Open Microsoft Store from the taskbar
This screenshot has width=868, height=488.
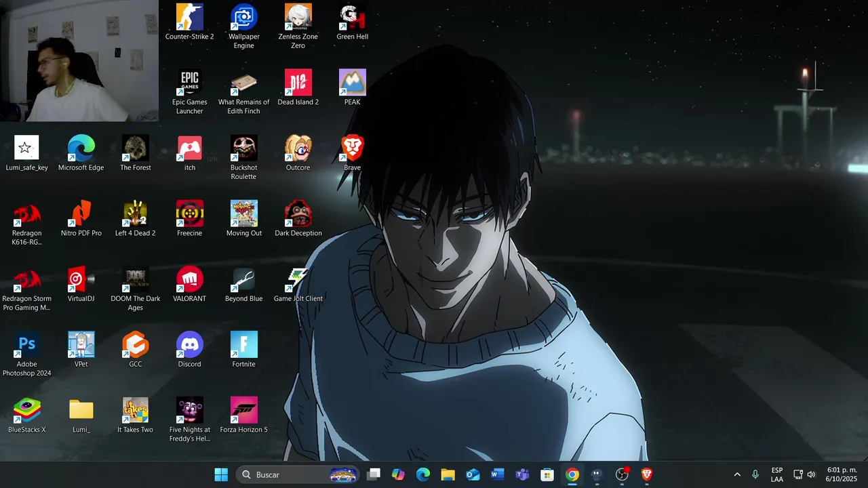(x=547, y=474)
